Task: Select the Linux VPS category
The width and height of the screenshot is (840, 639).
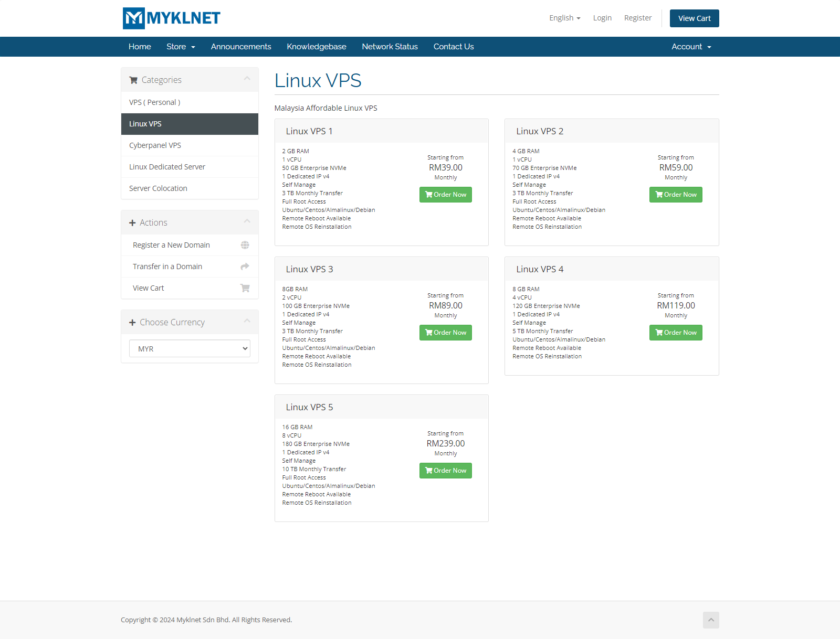Action: point(190,124)
